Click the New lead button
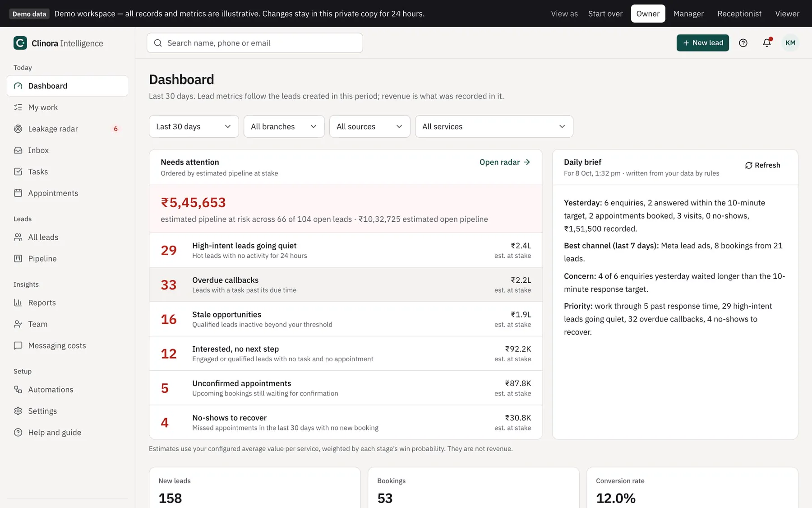The image size is (812, 508). tap(702, 43)
